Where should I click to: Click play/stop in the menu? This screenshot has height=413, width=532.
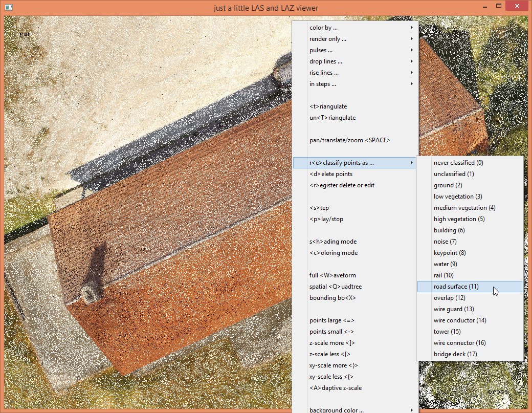326,219
